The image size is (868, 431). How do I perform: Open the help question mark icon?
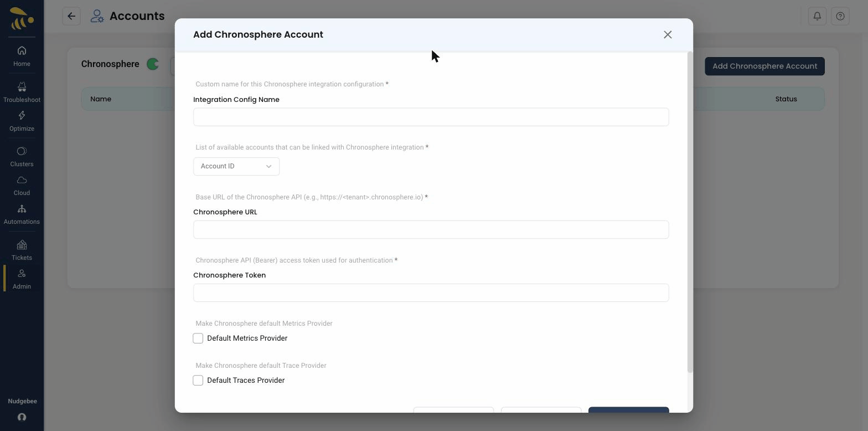(840, 16)
